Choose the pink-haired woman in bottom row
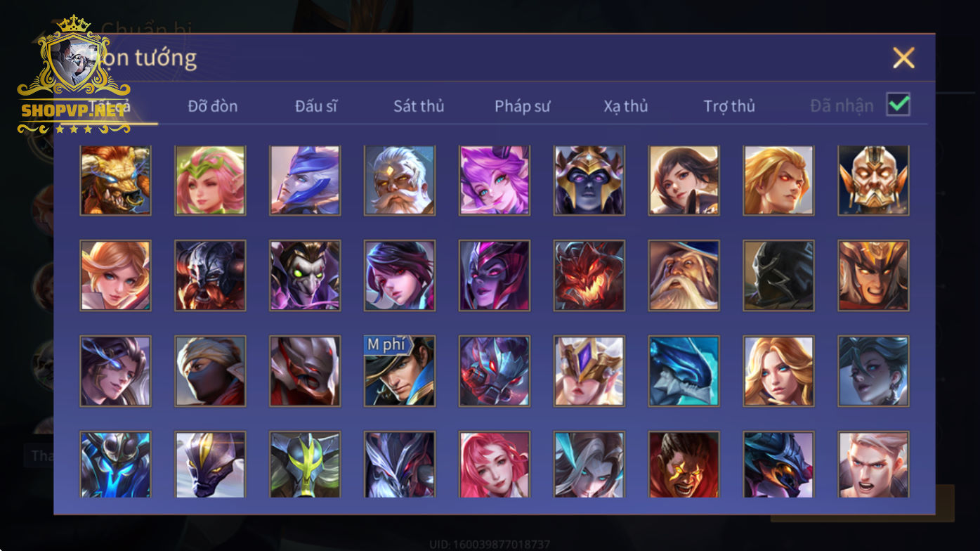980x551 pixels. point(495,465)
